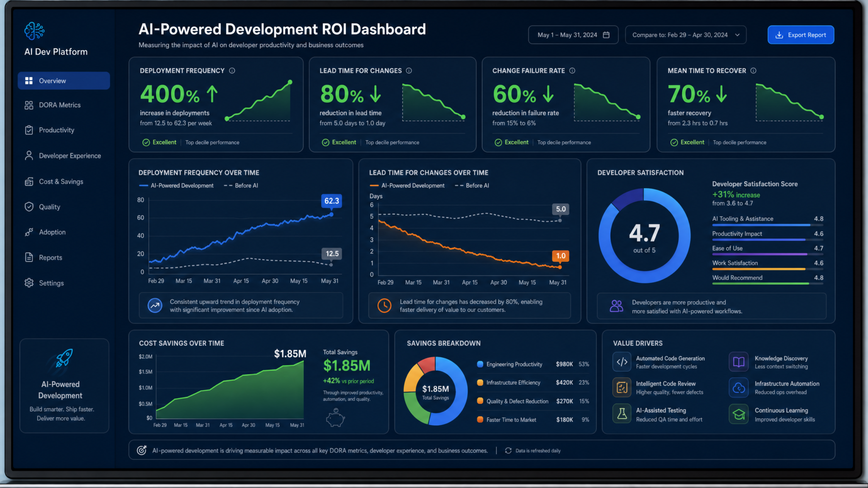Click the Automated Code Generation code icon
This screenshot has height=488, width=868.
point(622,362)
